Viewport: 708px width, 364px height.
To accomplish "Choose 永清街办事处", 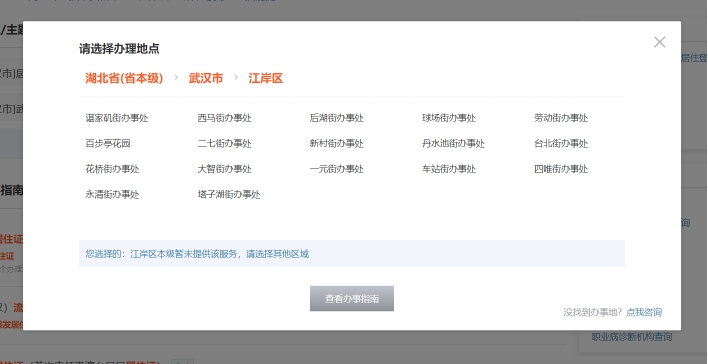I will point(112,195).
